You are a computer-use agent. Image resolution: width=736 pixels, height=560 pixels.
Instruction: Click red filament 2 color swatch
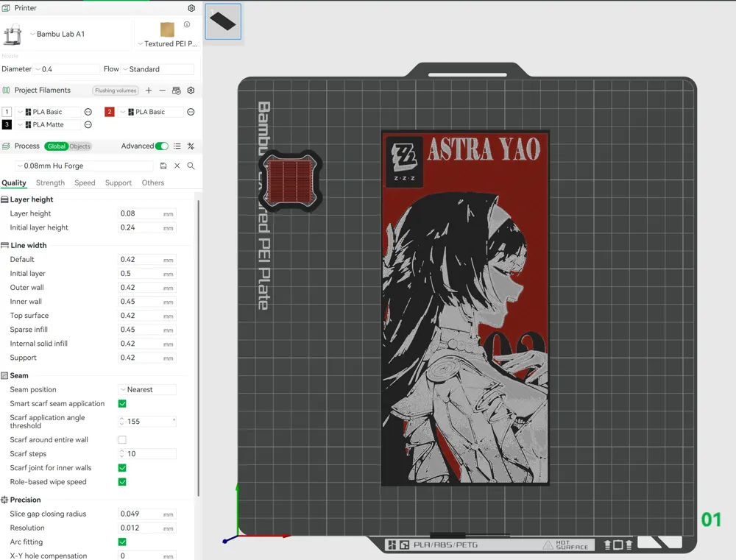coord(110,112)
